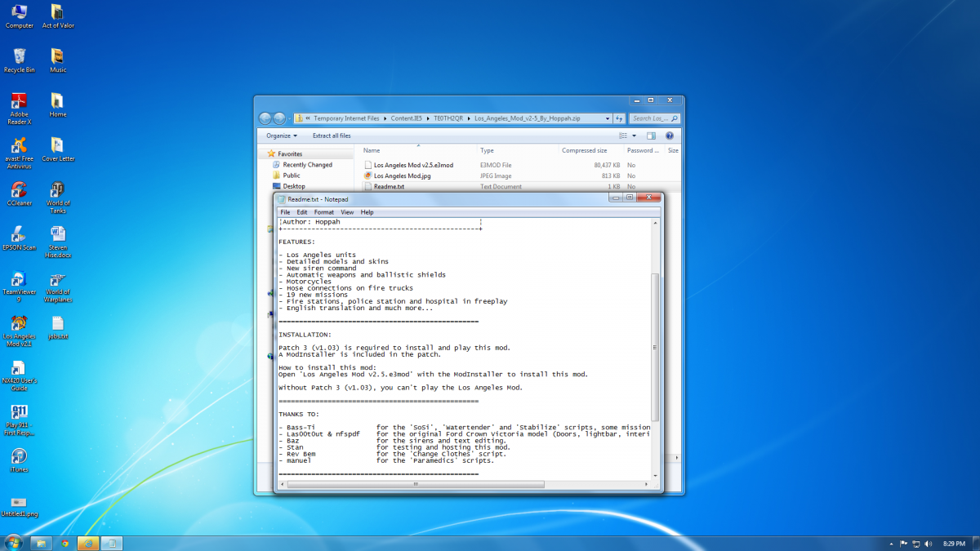Open the Notepad Edit menu
This screenshot has width=980, height=551.
[302, 212]
